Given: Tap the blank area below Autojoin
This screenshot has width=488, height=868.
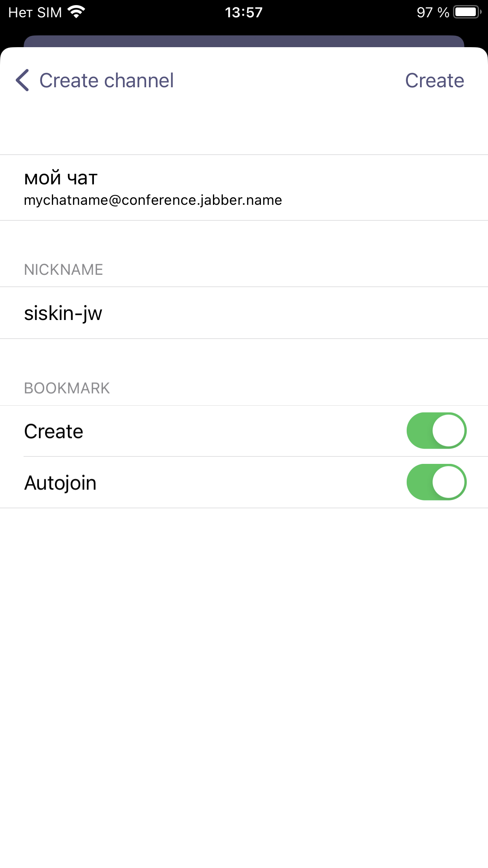Looking at the screenshot, I should (244, 668).
